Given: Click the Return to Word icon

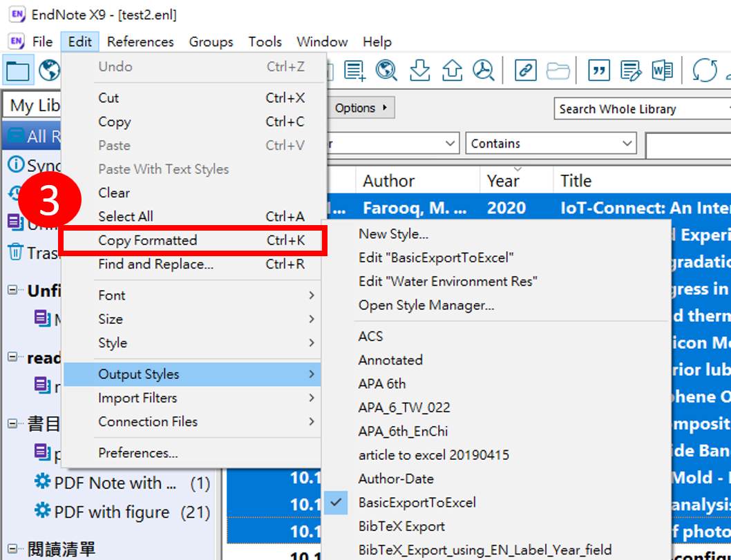Looking at the screenshot, I should point(662,70).
